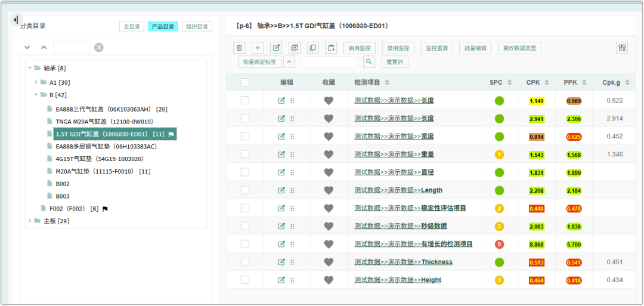This screenshot has width=644, height=306.
Task: Check the 宽度 row checkbox
Action: [245, 136]
